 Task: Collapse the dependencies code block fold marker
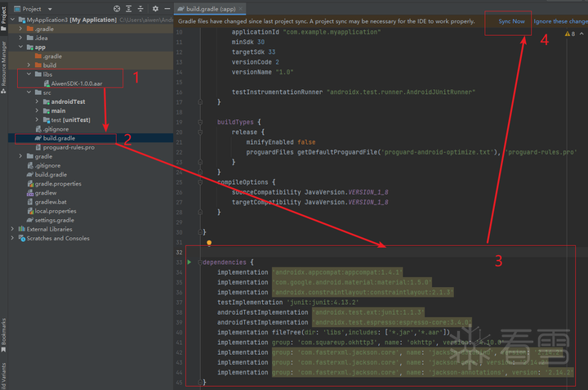[200, 262]
